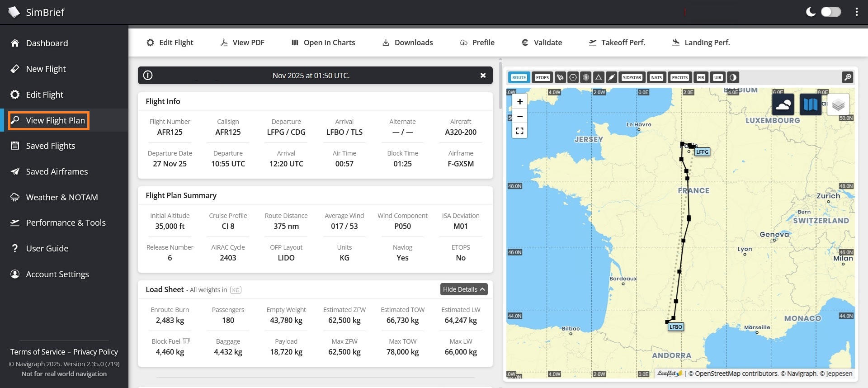This screenshot has height=388, width=868.
Task: Open the Terms of Service link
Action: [x=38, y=352]
